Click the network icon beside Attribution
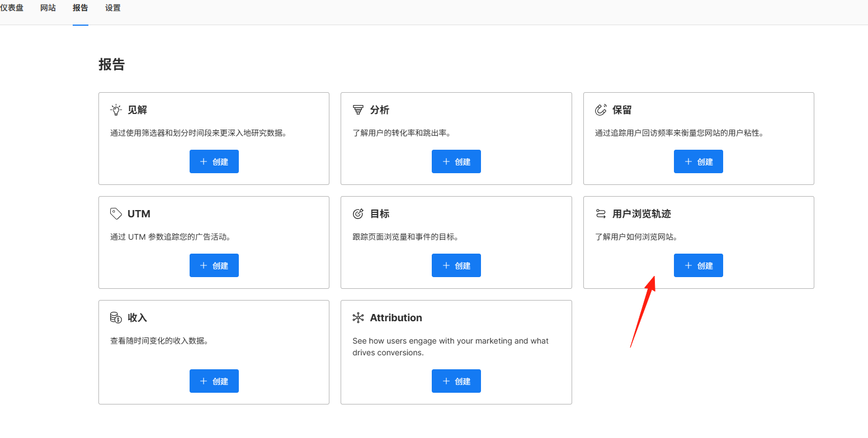Image resolution: width=868 pixels, height=438 pixels. pyautogui.click(x=358, y=318)
